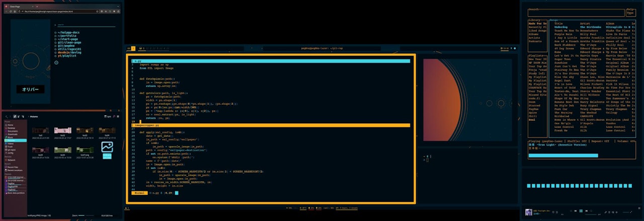Select the feh2 image thumbnail
Viewport: 644px width, 221px height.
(63, 131)
